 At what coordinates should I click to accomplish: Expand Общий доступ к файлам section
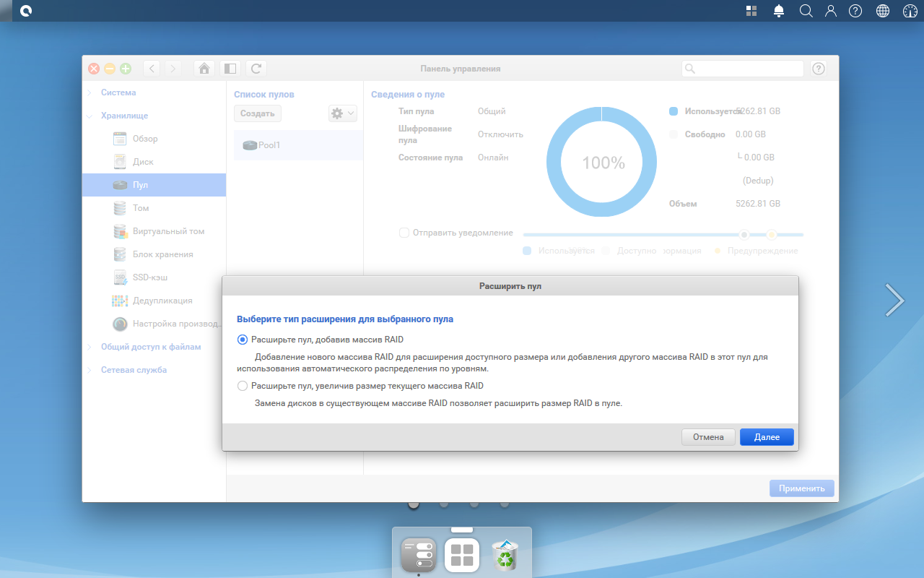pyautogui.click(x=151, y=347)
